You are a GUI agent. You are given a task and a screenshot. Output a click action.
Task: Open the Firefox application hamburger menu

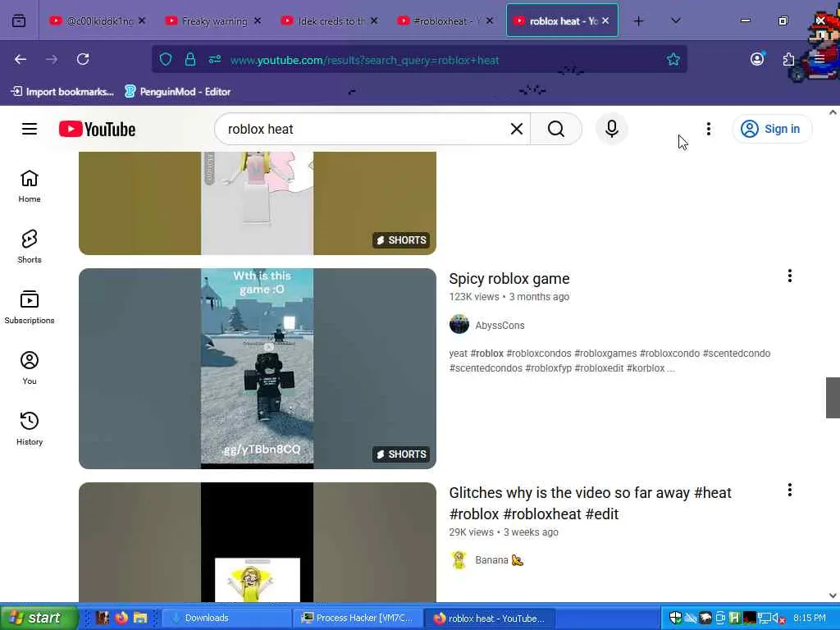tap(819, 59)
